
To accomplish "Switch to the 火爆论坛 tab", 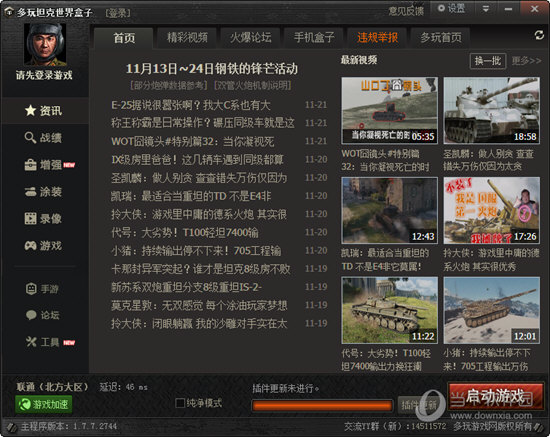I will 250,38.
